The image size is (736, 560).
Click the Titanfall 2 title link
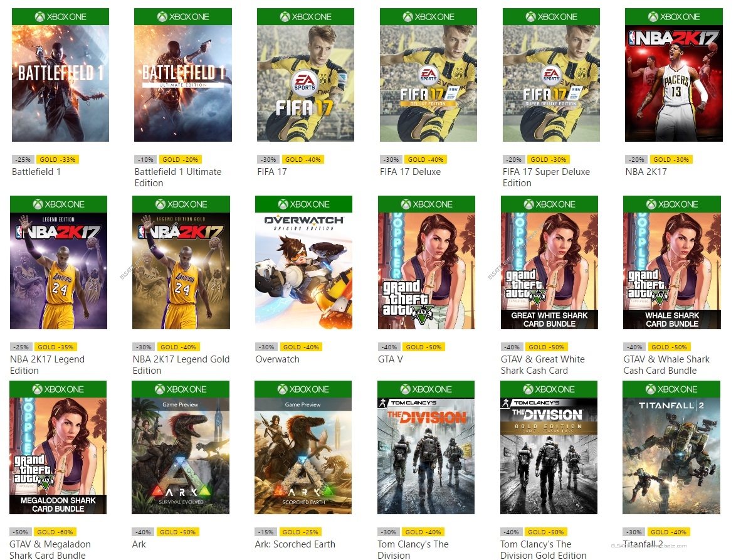coord(643,544)
